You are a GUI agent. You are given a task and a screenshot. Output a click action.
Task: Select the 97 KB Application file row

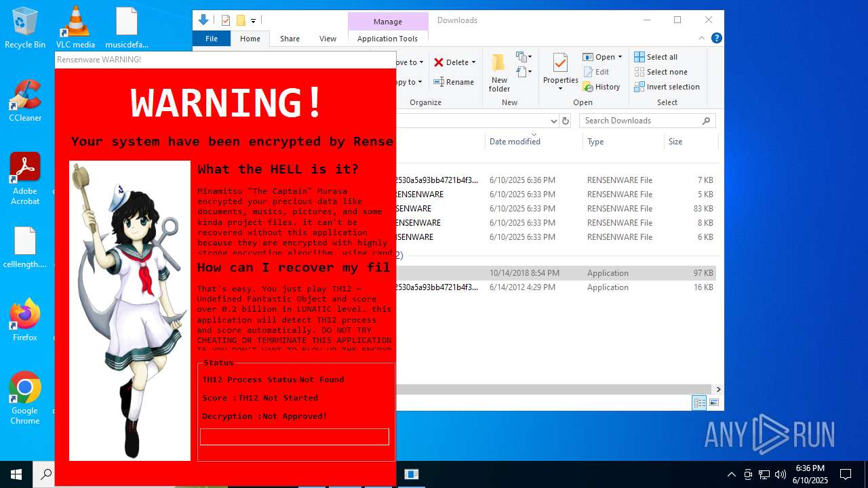(556, 273)
